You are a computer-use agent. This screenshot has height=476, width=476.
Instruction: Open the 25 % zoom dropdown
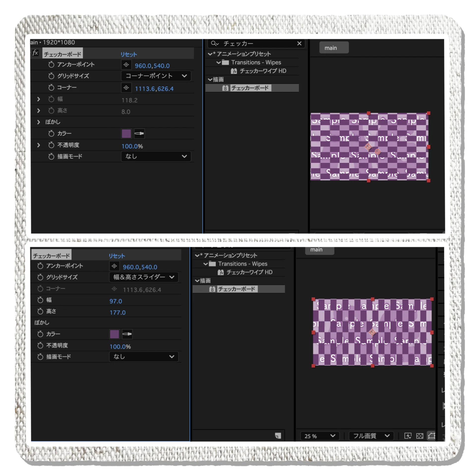coord(319,436)
